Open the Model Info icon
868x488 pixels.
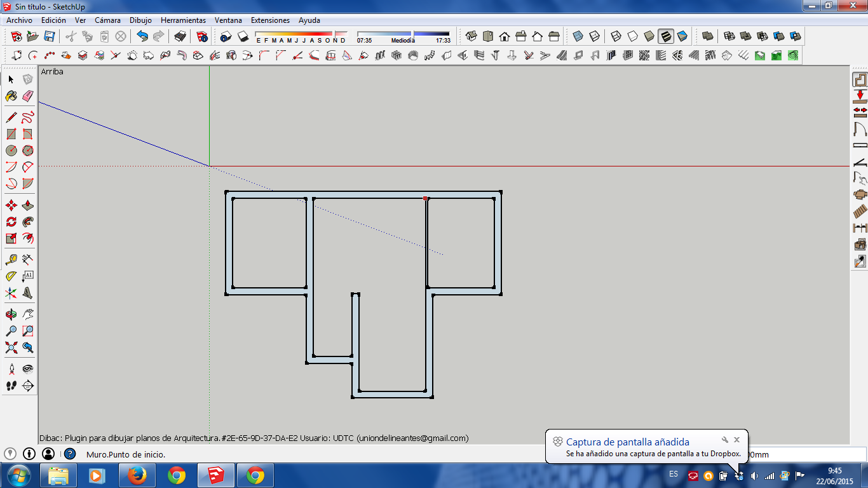coord(202,36)
